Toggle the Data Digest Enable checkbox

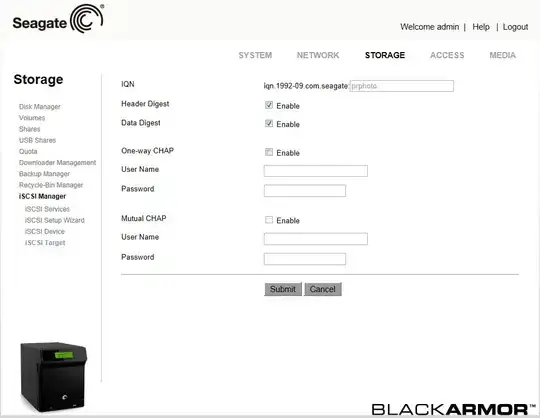tap(269, 123)
